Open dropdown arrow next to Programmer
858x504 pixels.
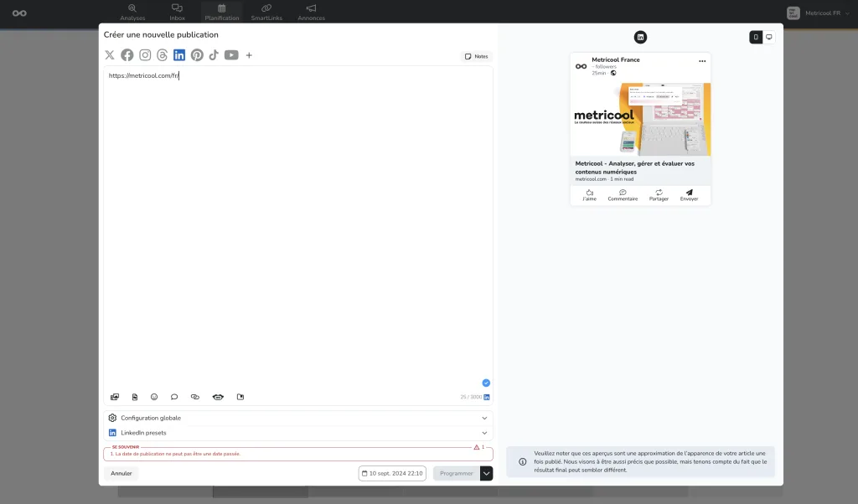(487, 473)
